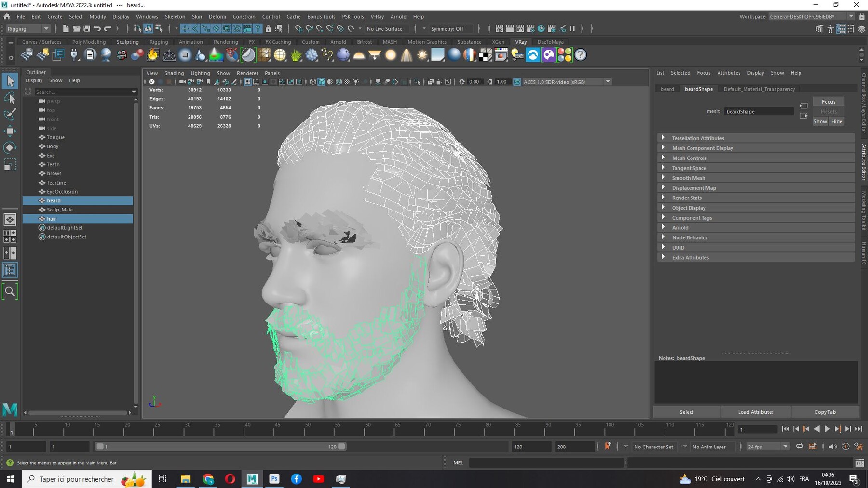The height and width of the screenshot is (488, 868).
Task: Click the playback range slider bar
Action: 220,447
